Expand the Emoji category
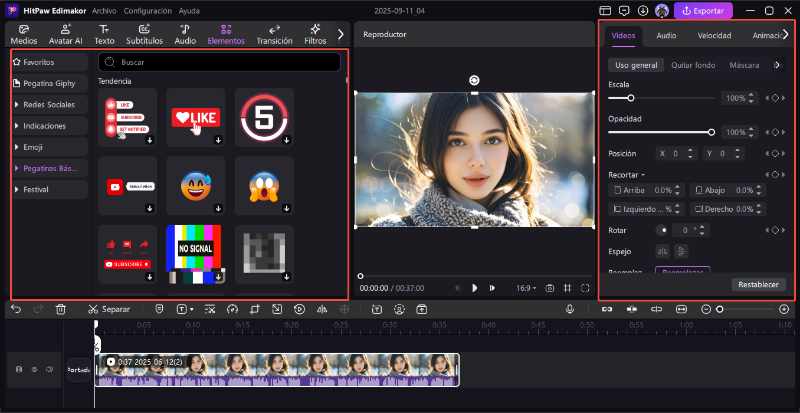Viewport: 800px width, 413px height. point(50,147)
